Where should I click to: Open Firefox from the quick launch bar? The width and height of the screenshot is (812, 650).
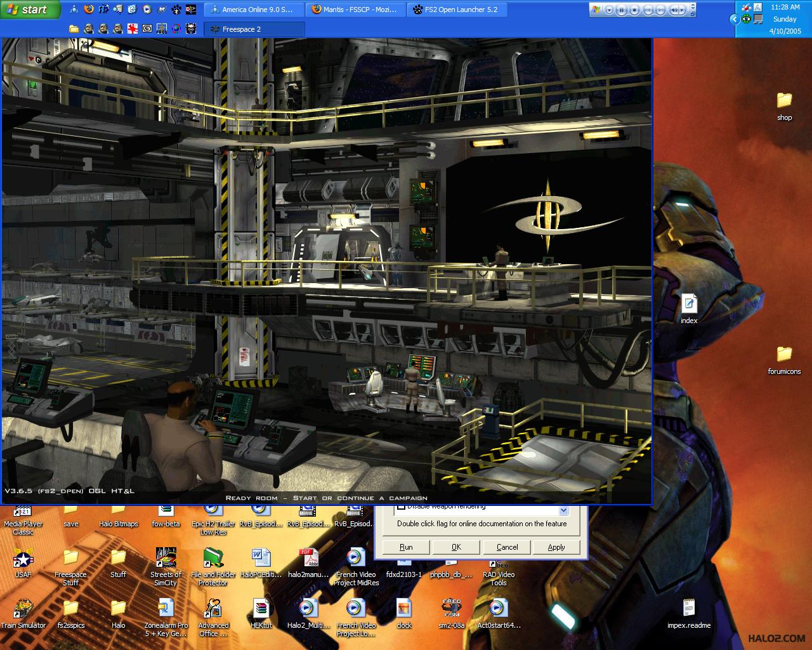click(x=89, y=10)
